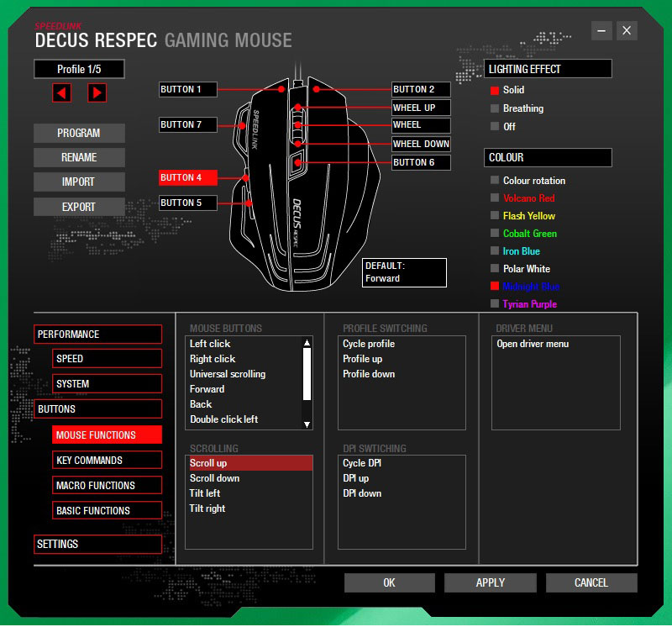
Task: Open KEY COMMANDS page
Action: 108,461
